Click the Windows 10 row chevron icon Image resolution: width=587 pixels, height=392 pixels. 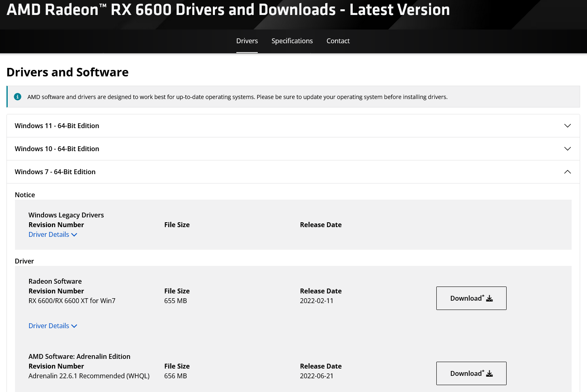pyautogui.click(x=568, y=149)
